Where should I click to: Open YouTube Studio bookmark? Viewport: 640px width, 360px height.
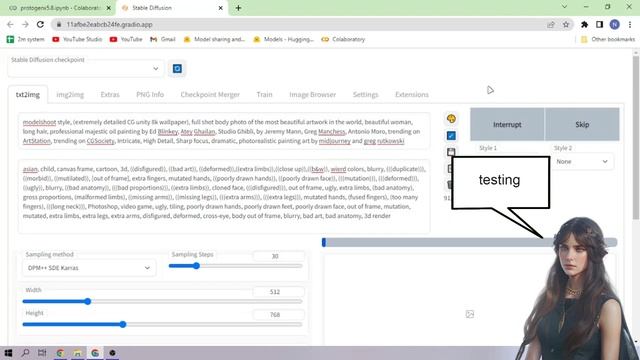pyautogui.click(x=77, y=39)
